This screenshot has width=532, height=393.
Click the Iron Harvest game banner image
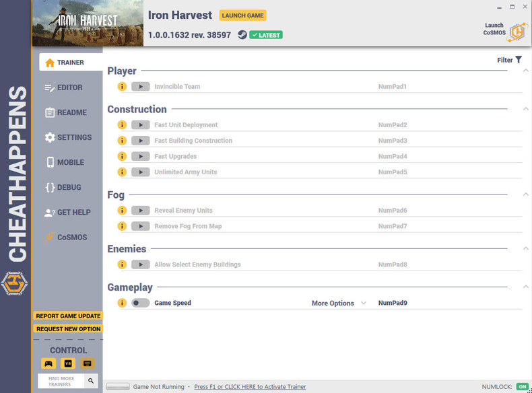(x=88, y=23)
